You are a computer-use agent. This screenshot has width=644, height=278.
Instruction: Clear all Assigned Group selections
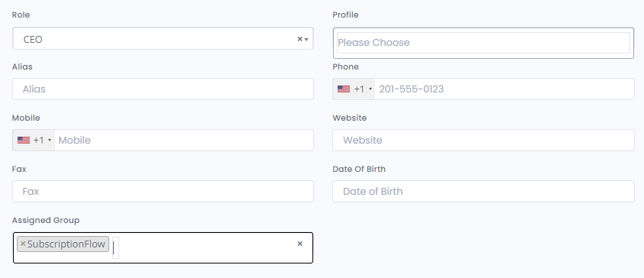(299, 244)
